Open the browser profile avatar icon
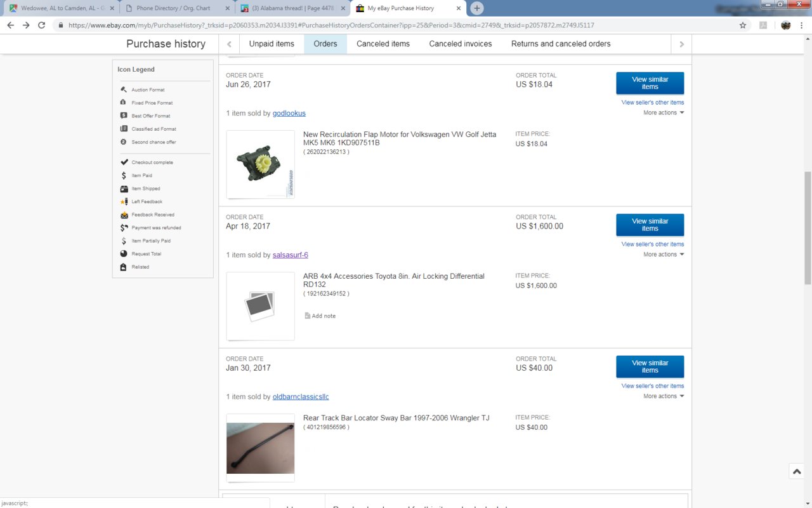The width and height of the screenshot is (812, 508). tap(786, 25)
